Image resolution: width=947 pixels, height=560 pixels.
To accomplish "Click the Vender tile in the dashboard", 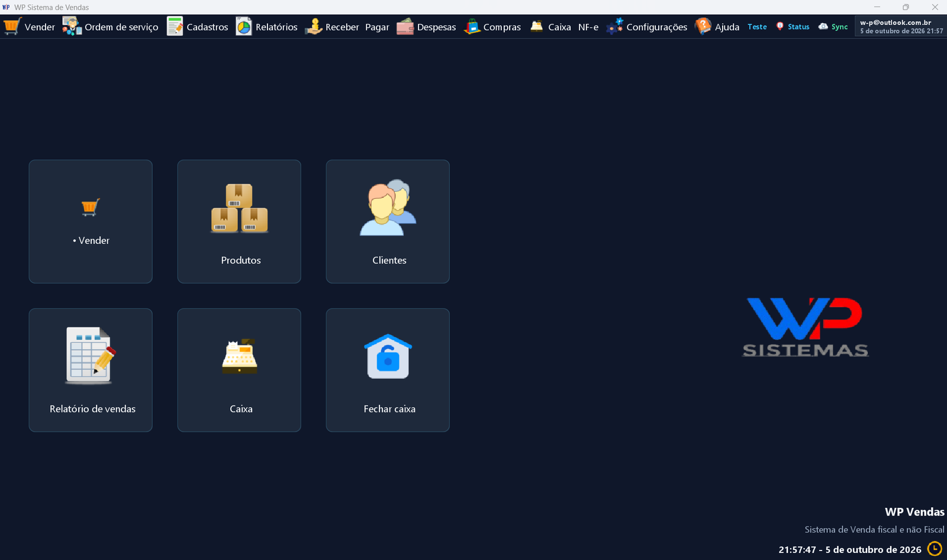I will pos(91,221).
